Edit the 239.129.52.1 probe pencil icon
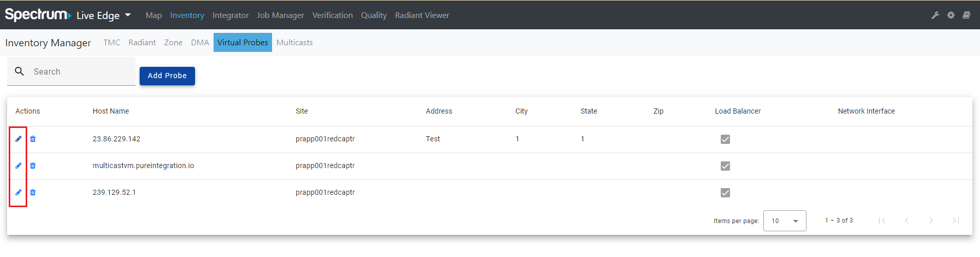The width and height of the screenshot is (980, 257). (x=18, y=192)
